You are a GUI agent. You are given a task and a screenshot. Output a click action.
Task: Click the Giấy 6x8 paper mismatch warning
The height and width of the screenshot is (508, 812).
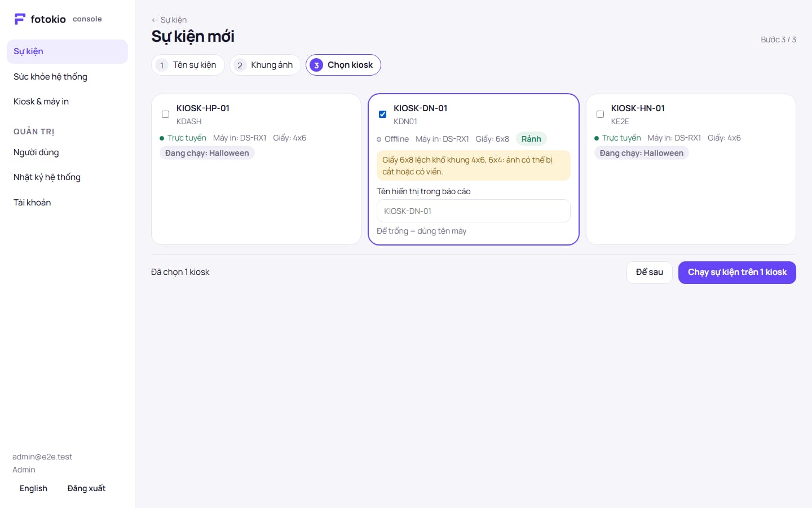pyautogui.click(x=474, y=165)
